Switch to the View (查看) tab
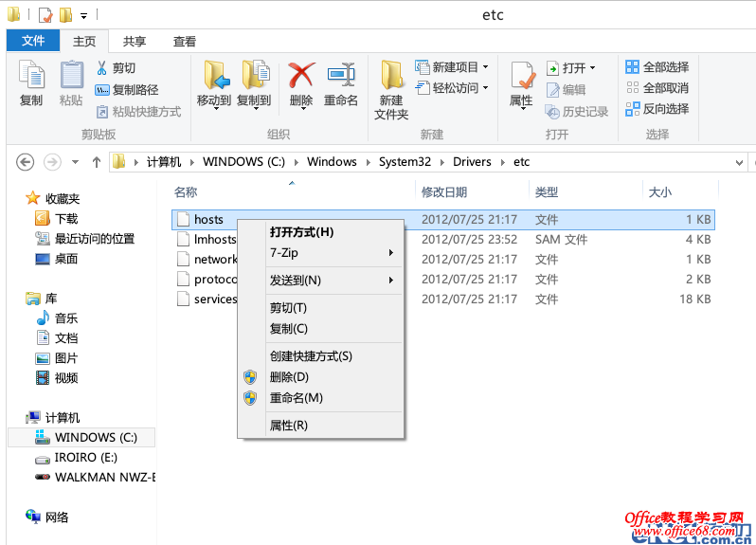The image size is (756, 545). [x=185, y=41]
